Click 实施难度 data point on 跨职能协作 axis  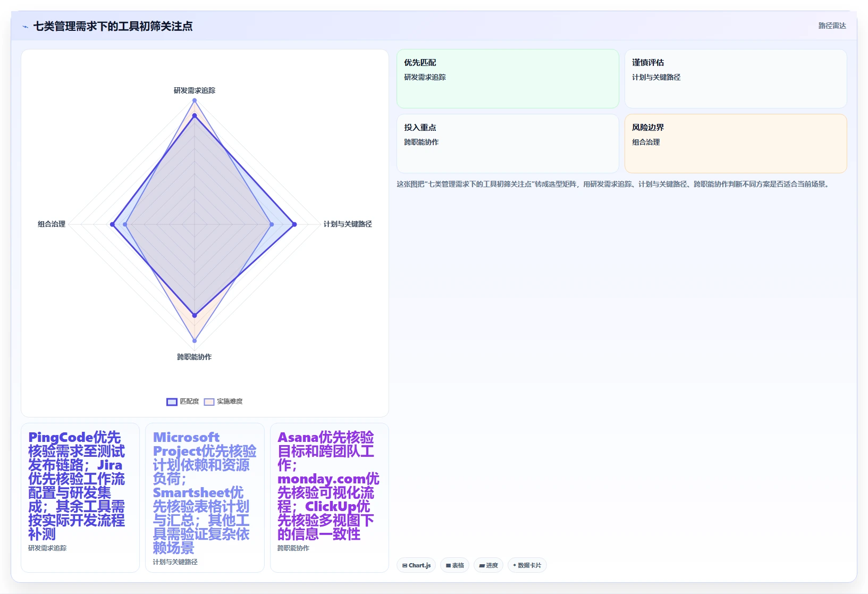click(195, 341)
